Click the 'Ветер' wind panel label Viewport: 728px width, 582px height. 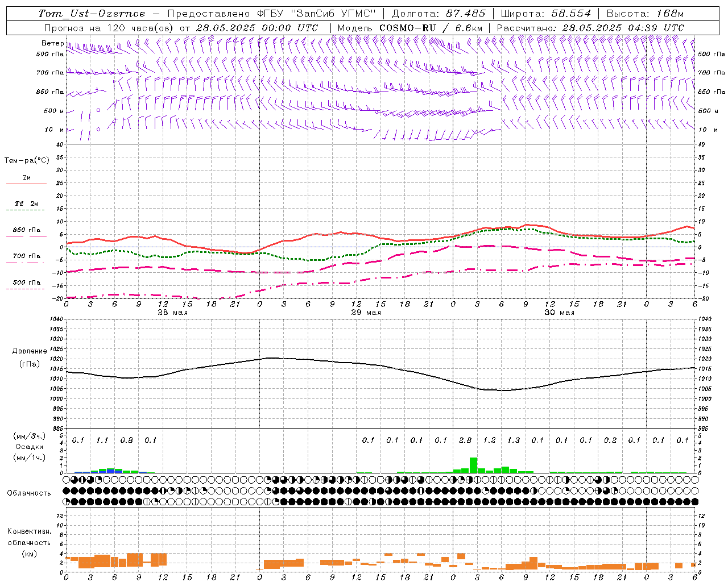click(52, 43)
